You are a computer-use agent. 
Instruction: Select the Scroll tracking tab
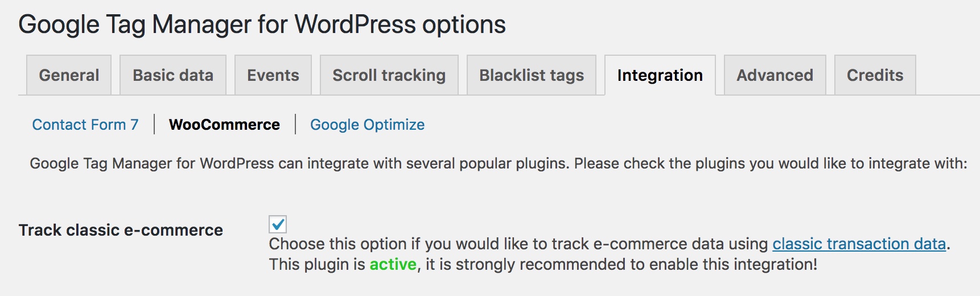pyautogui.click(x=389, y=75)
